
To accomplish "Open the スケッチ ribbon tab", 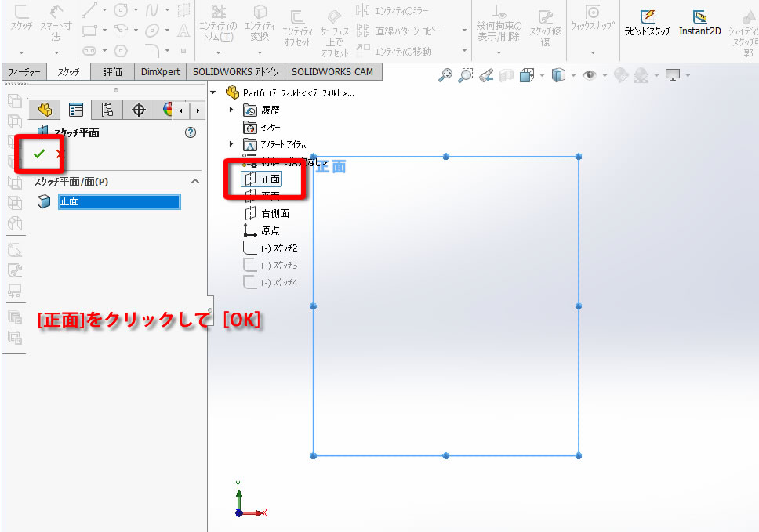I will pyautogui.click(x=68, y=71).
